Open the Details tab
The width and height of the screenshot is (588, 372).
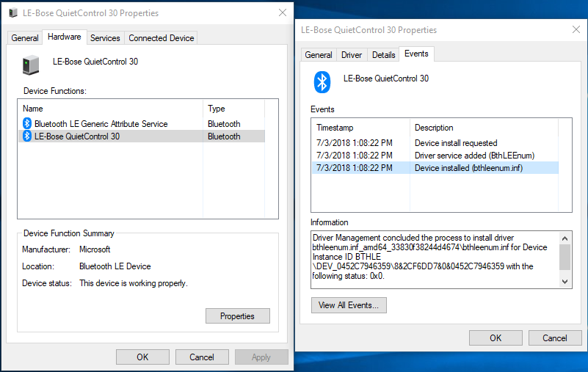pyautogui.click(x=383, y=55)
